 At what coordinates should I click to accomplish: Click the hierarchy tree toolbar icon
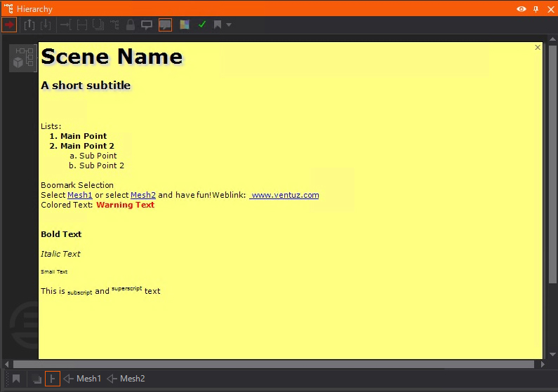click(114, 25)
